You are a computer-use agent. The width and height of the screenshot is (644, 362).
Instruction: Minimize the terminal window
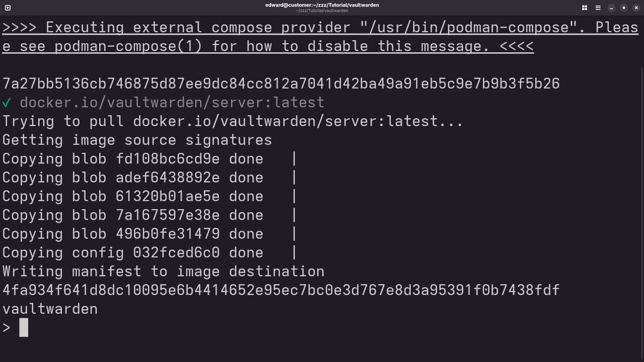pos(611,8)
